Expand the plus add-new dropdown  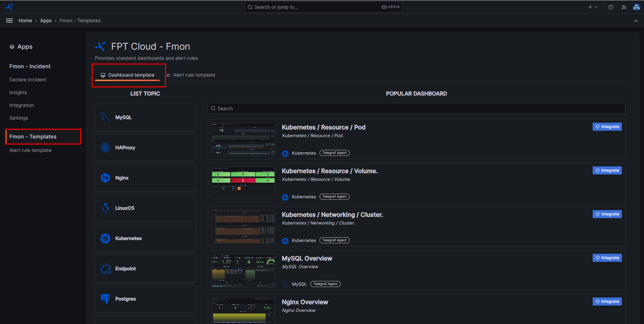(592, 7)
